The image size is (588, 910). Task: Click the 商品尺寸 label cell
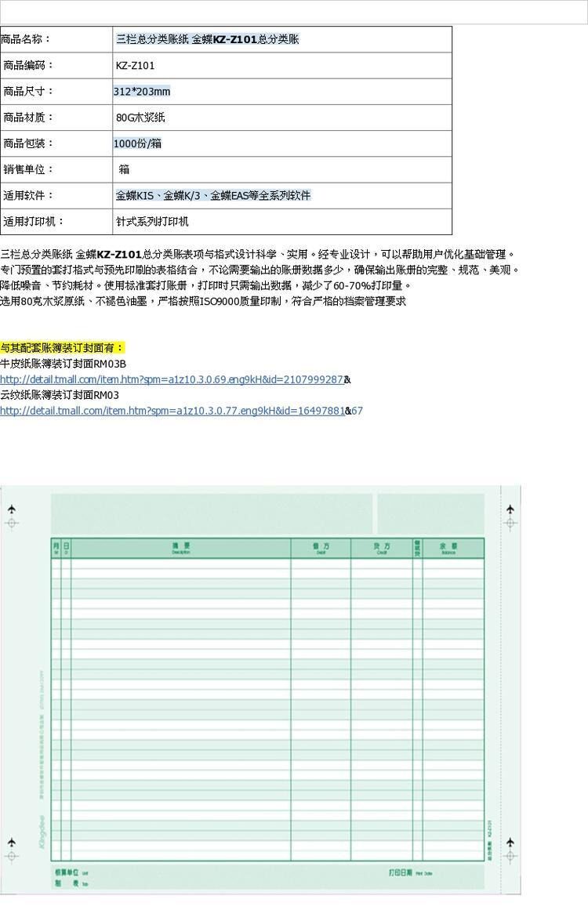56,92
